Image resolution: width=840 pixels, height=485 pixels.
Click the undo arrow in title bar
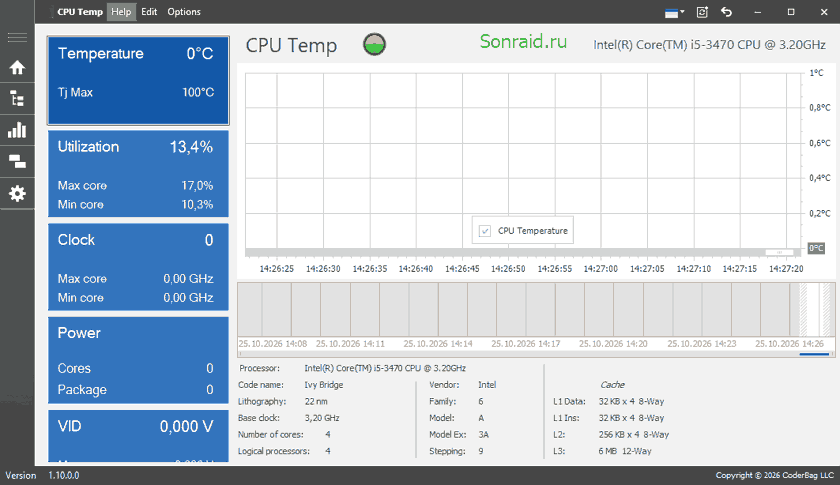coord(726,12)
